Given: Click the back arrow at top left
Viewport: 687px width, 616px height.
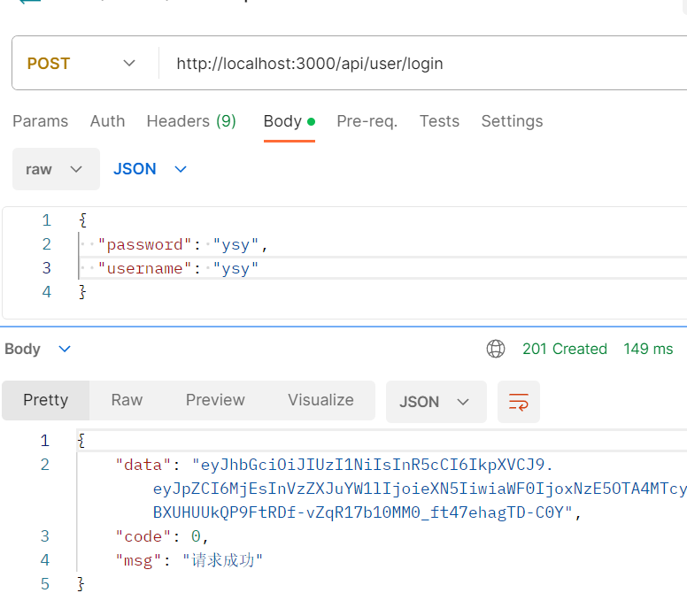Looking at the screenshot, I should 28,3.
